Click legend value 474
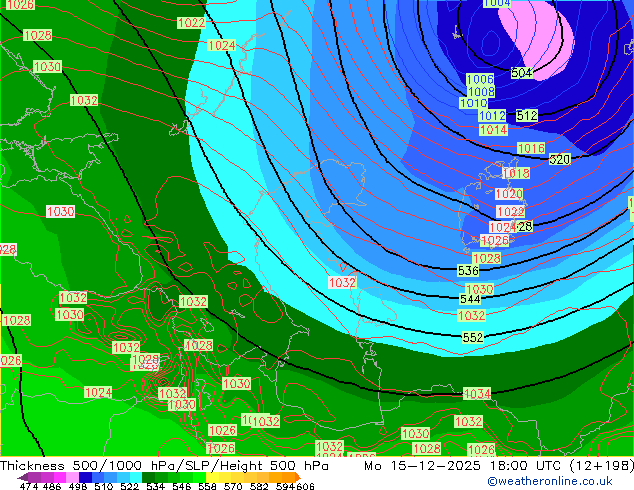Screen dimensions: 634x490 (x=29, y=486)
